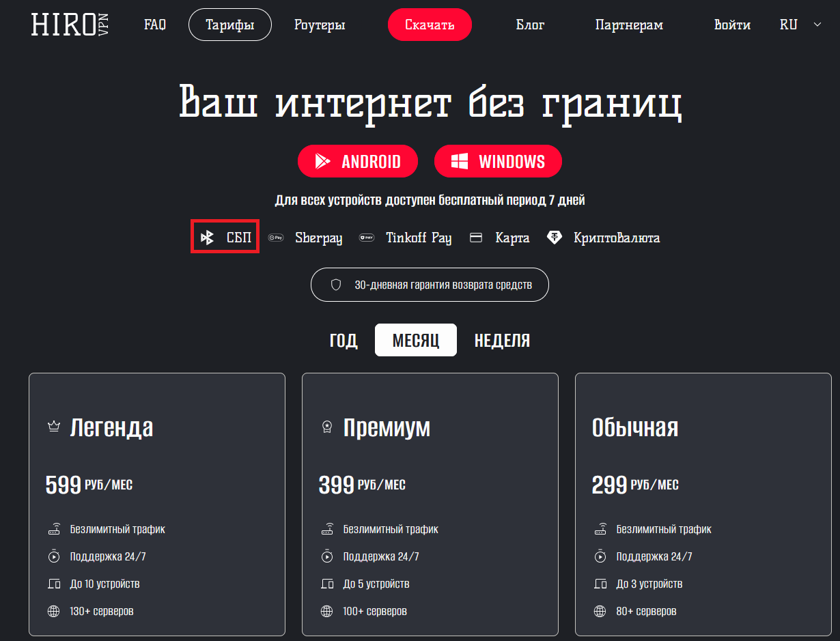
Task: Select the МЕСЯЦ pricing tab
Action: click(416, 340)
